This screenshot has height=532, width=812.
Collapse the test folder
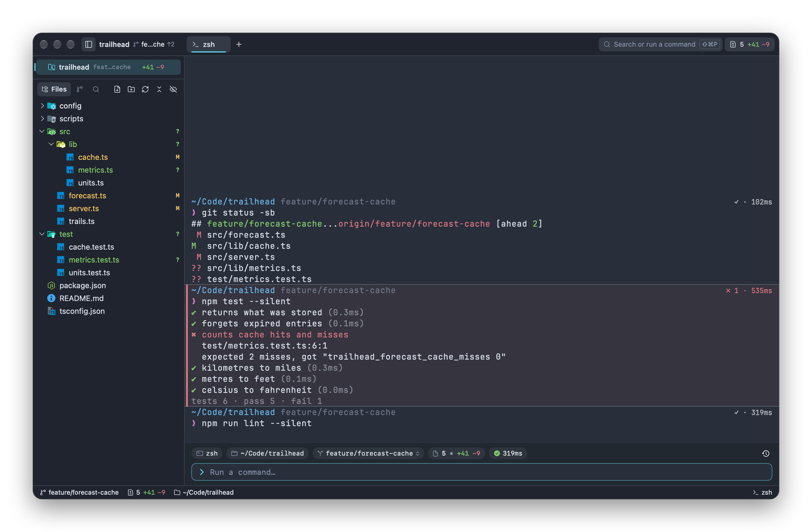(x=42, y=234)
